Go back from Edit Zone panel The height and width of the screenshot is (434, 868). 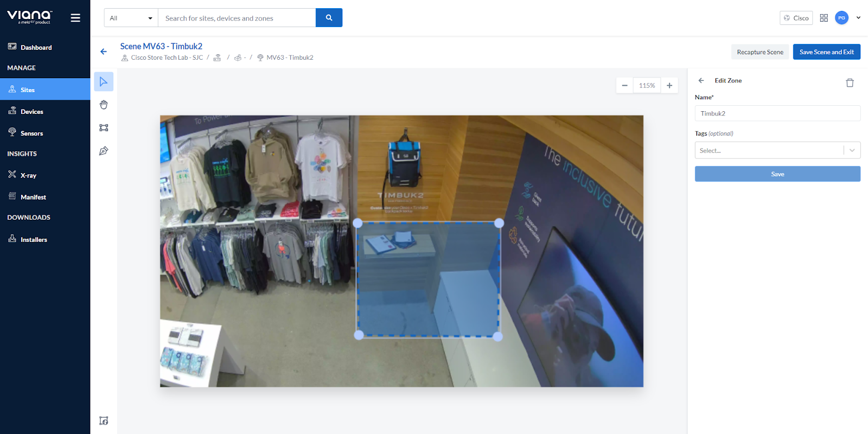click(x=701, y=80)
